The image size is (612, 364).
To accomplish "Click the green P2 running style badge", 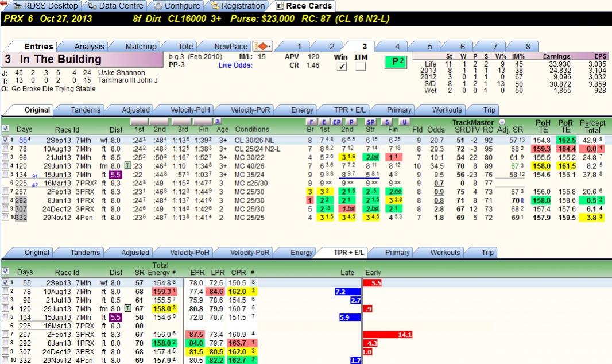I will [x=396, y=62].
